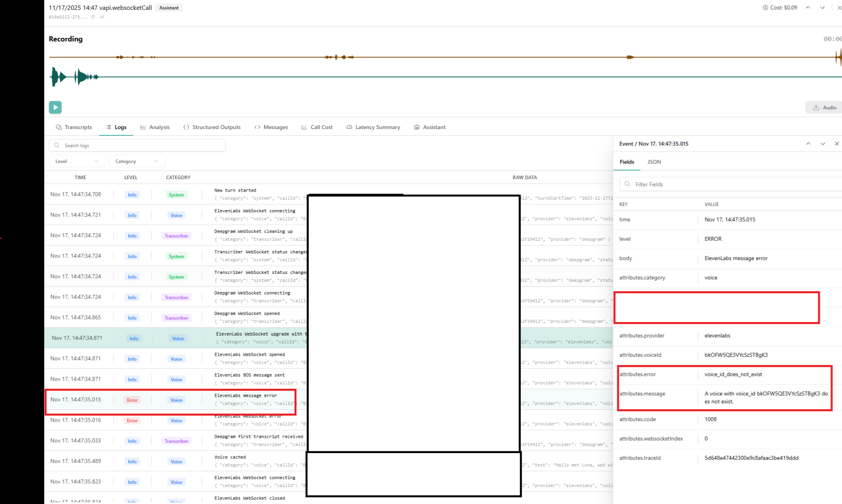Seek within the teal lower waveform track

click(445, 77)
